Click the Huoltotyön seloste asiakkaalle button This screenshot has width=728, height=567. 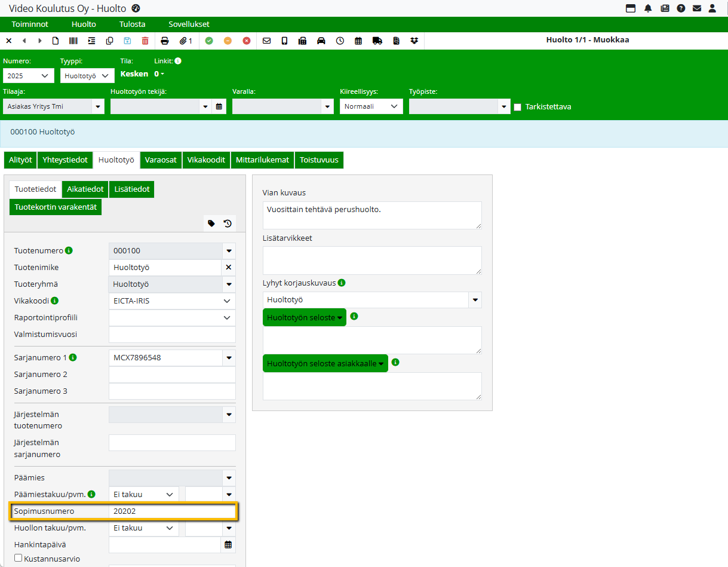325,363
